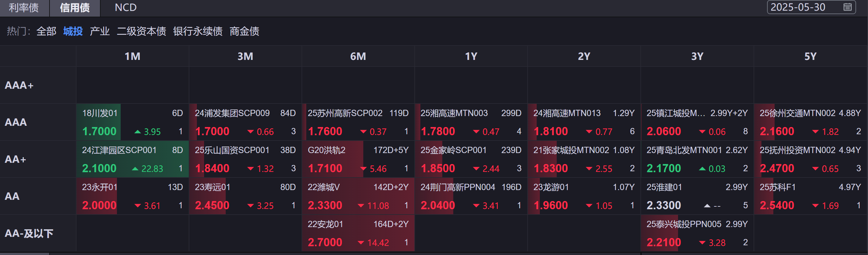Click the 25苏科F1 bond entry
Image resolution: width=868 pixels, height=255 pixels.
[810, 196]
